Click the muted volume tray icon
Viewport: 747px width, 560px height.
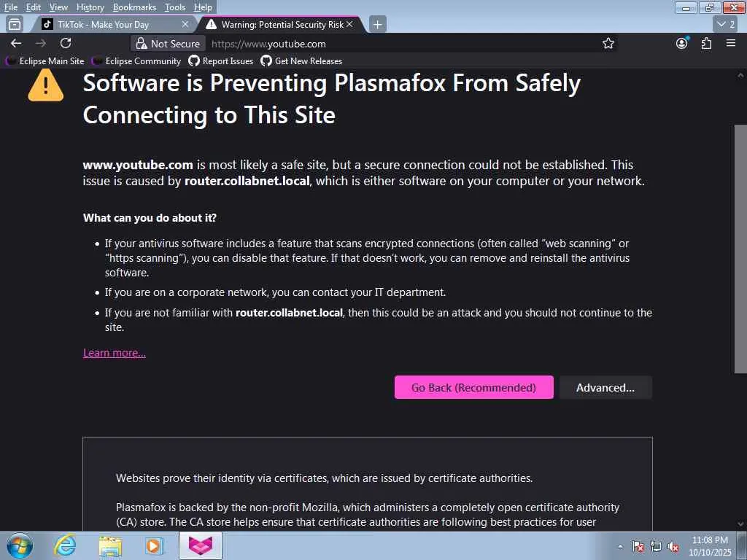[673, 547]
